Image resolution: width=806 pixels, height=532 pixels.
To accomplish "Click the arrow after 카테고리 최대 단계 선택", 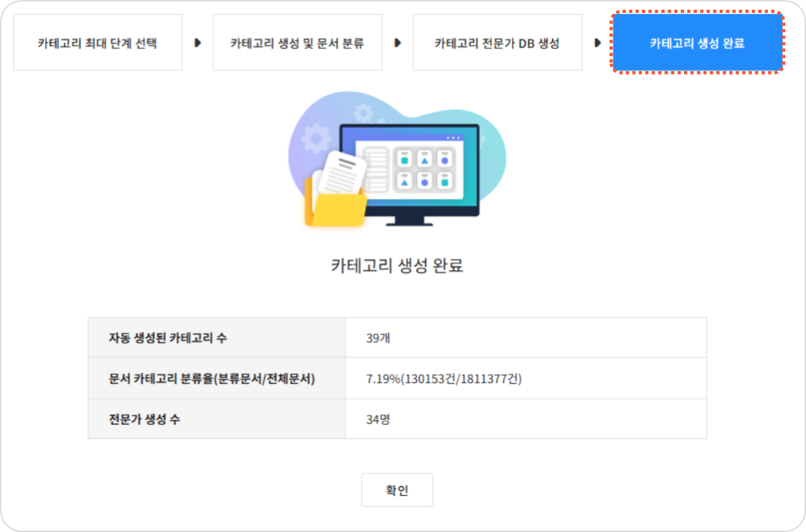I will click(198, 43).
